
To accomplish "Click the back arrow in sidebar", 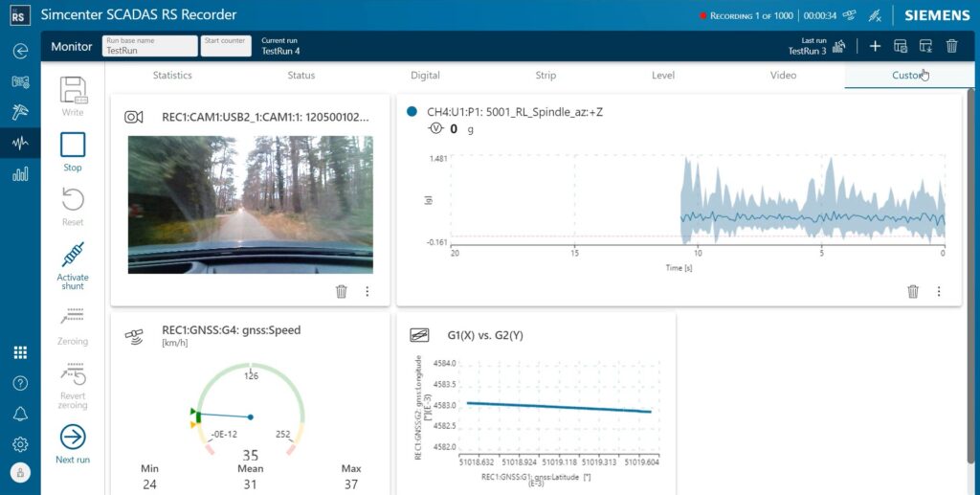I will point(20,51).
